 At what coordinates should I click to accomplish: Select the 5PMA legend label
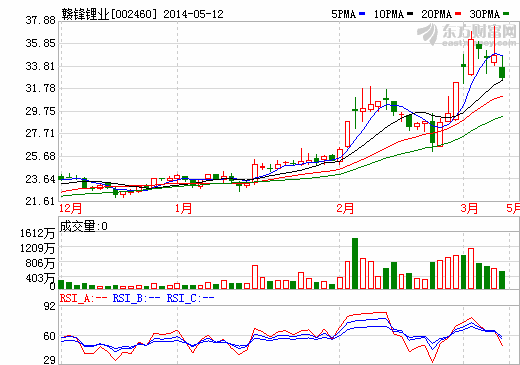pos(343,14)
